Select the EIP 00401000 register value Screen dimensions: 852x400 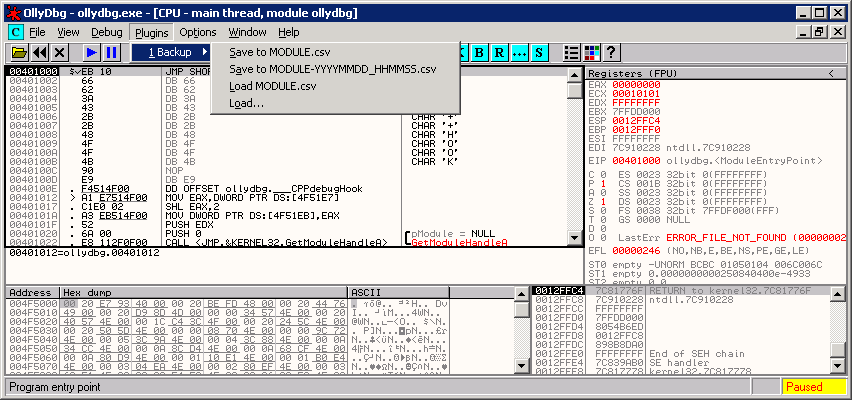tap(636, 161)
